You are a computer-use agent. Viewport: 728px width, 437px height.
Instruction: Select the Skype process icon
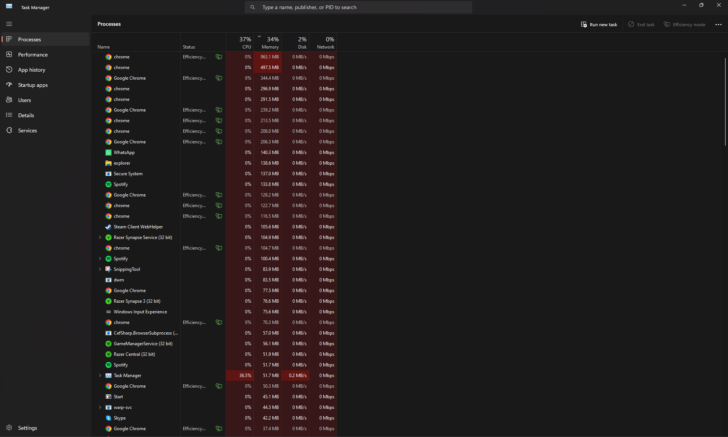pos(108,418)
